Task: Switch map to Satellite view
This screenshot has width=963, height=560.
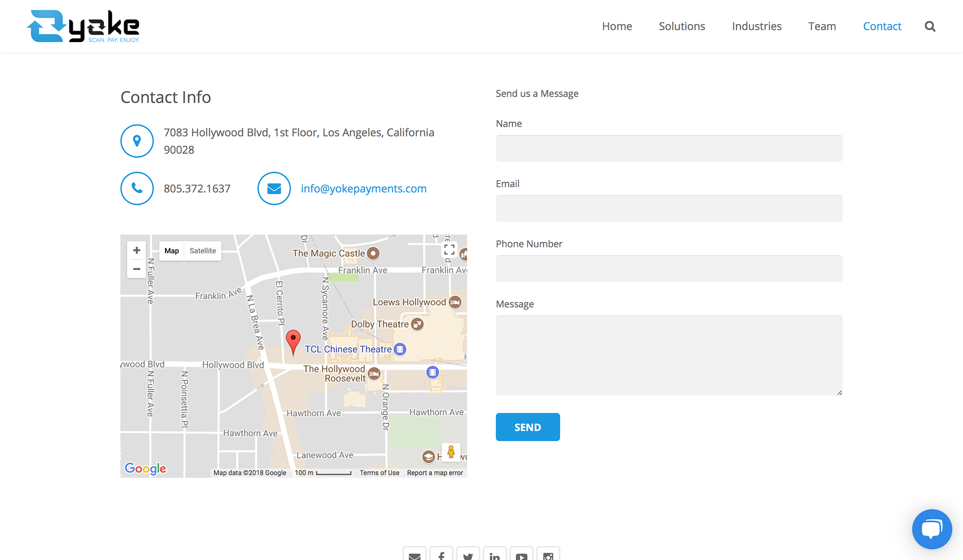Action: [x=203, y=251]
